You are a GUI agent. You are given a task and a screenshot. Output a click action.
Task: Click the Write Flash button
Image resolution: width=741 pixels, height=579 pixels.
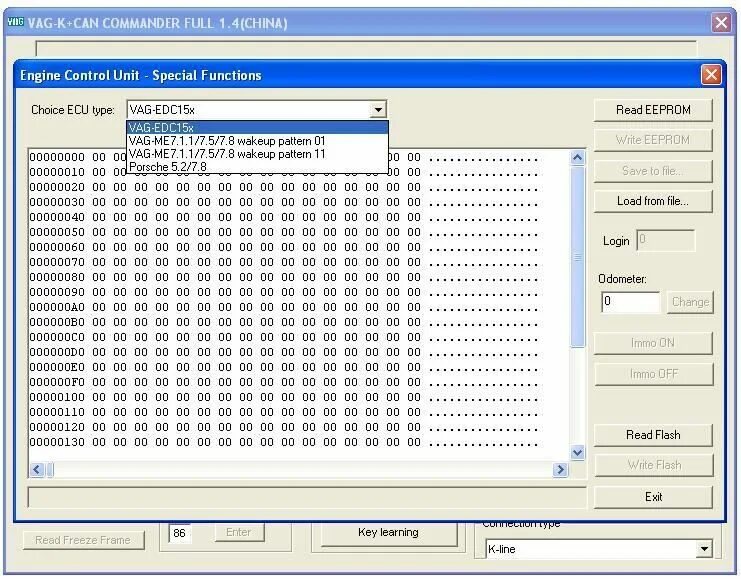click(x=653, y=465)
